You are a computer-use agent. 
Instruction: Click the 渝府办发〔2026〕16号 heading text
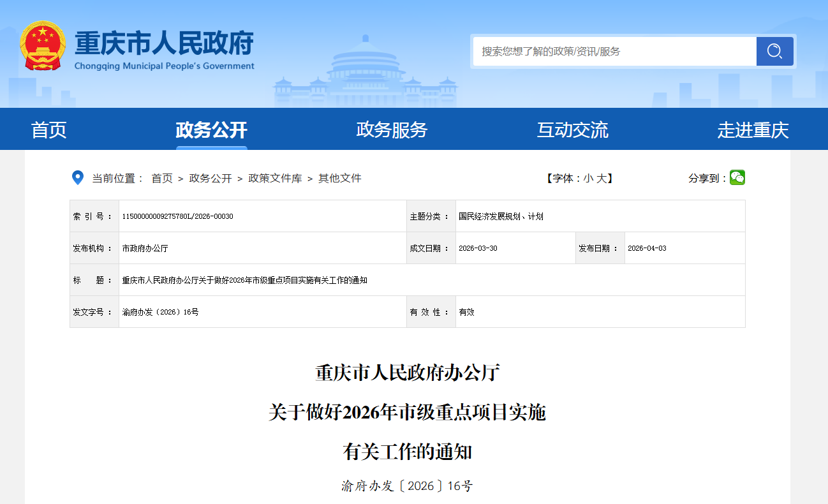click(x=407, y=486)
